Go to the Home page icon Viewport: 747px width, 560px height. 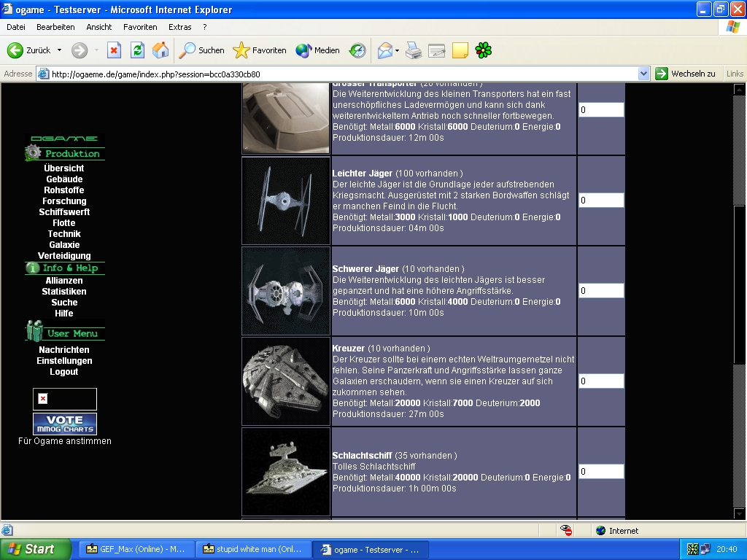pyautogui.click(x=160, y=50)
